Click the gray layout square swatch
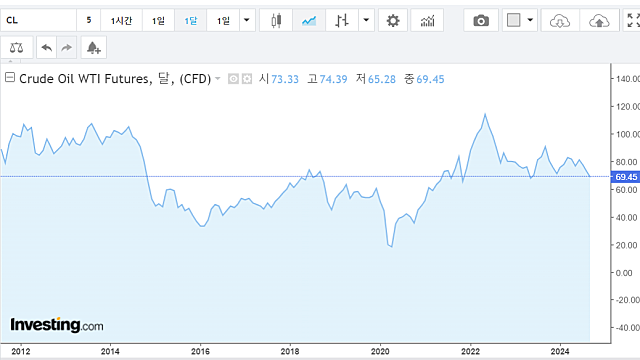This screenshot has height=360, width=640. 513,20
